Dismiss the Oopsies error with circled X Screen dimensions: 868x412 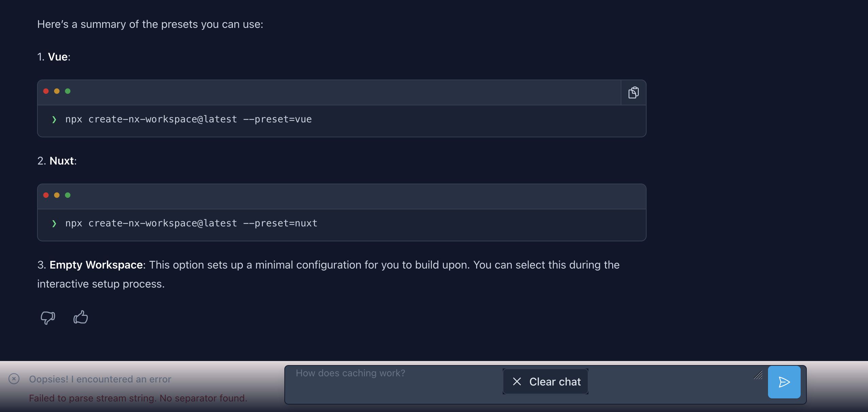14,379
